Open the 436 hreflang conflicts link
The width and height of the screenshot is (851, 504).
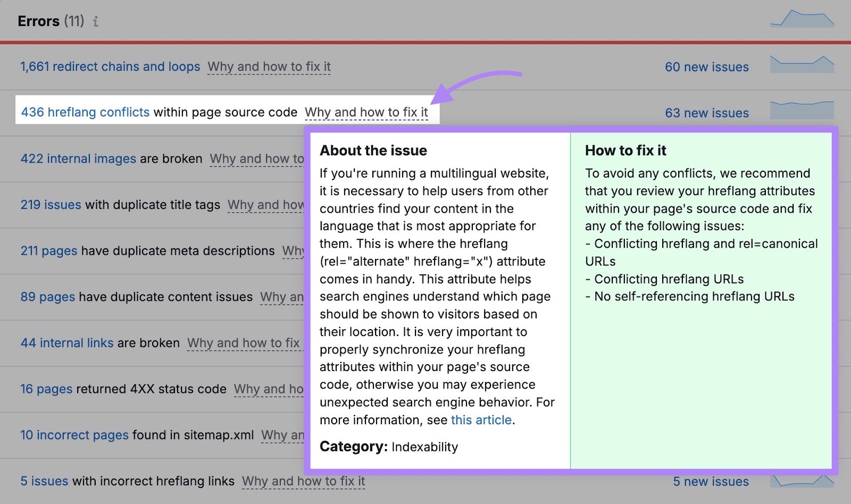[x=85, y=112]
